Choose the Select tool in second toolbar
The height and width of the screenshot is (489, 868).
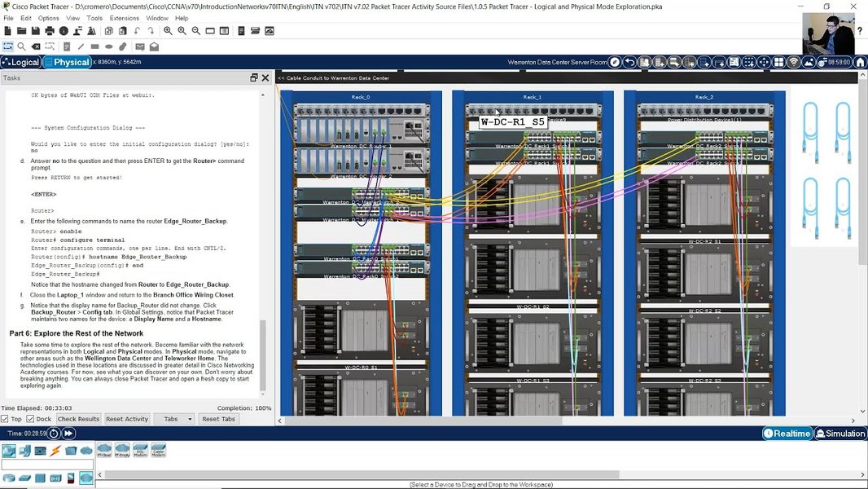point(8,46)
